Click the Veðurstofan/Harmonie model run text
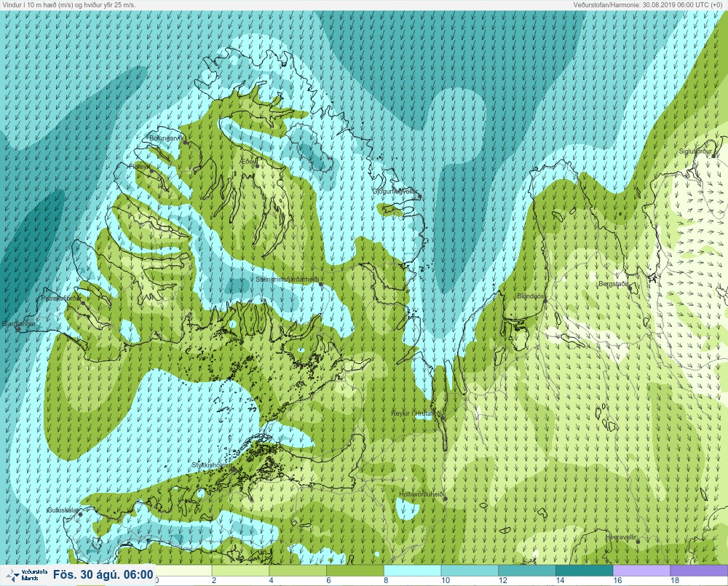 [x=648, y=4]
